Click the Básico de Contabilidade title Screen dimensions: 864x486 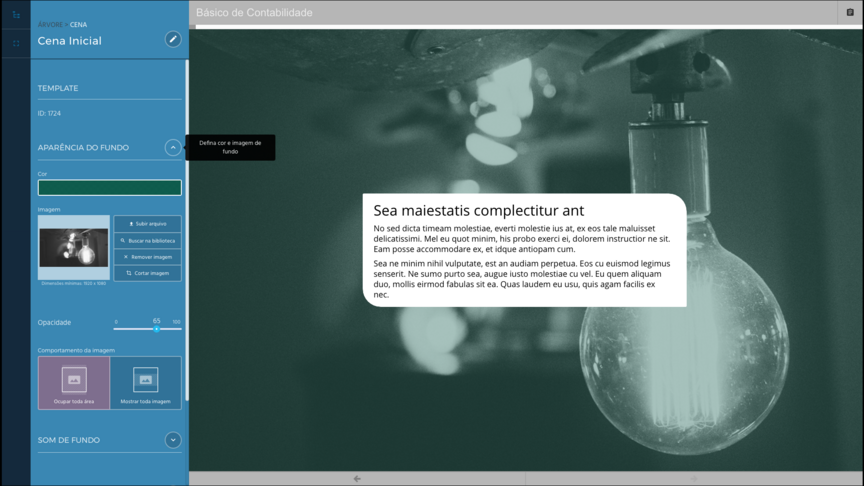click(254, 13)
